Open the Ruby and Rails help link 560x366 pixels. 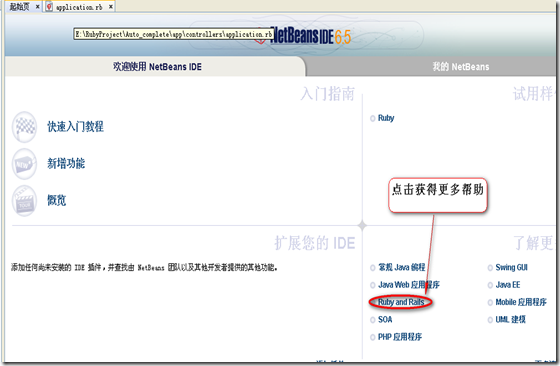point(401,302)
